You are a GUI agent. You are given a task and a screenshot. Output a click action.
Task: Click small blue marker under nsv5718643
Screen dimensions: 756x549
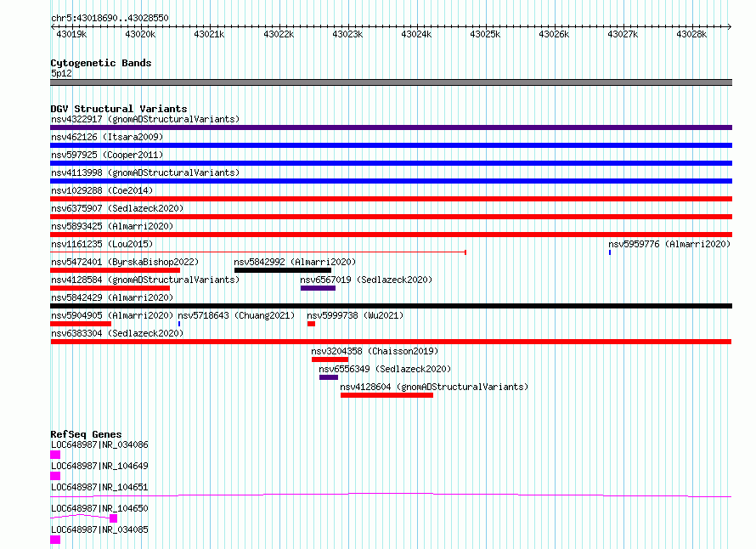click(179, 324)
